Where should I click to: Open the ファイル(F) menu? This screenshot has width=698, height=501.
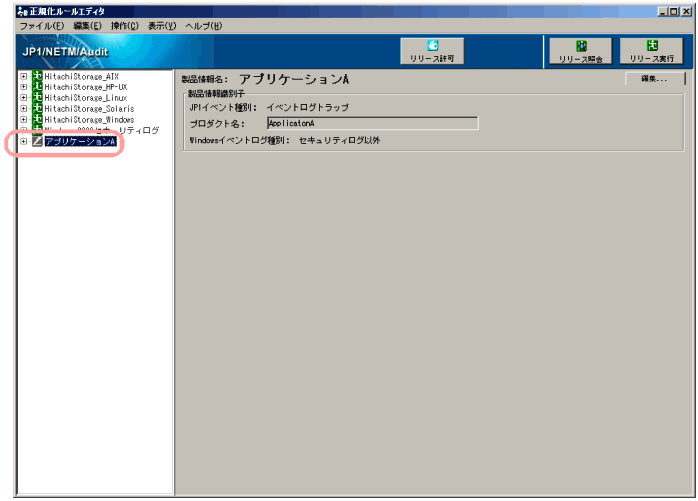42,26
